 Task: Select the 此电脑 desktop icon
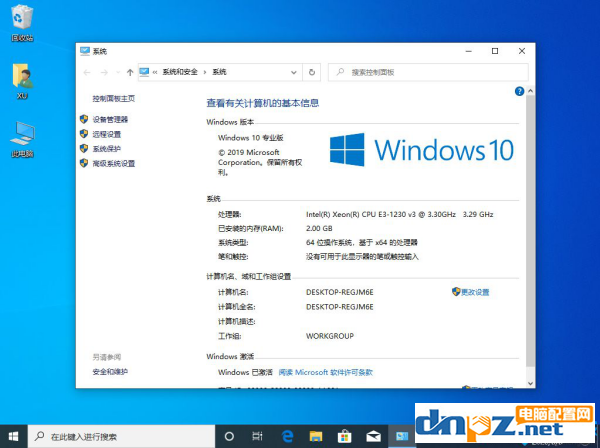(x=22, y=139)
